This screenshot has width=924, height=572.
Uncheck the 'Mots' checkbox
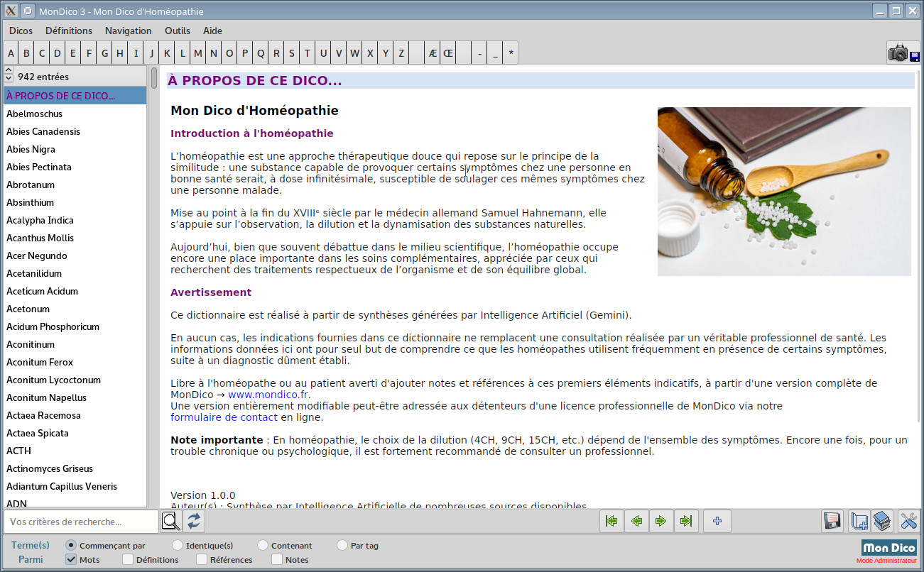(x=71, y=560)
